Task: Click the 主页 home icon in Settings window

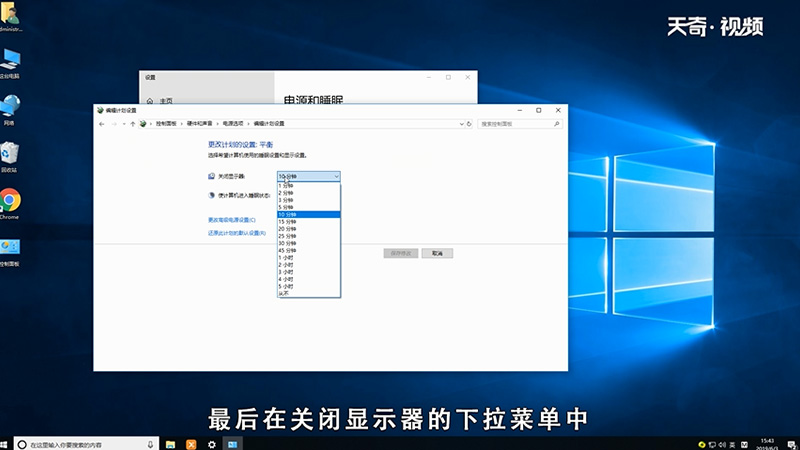Action: (x=150, y=101)
